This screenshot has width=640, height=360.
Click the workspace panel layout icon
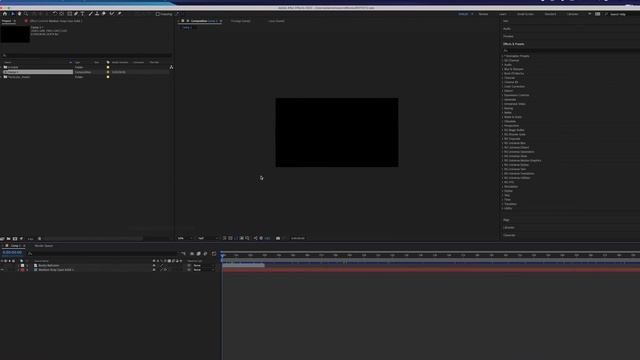point(598,14)
